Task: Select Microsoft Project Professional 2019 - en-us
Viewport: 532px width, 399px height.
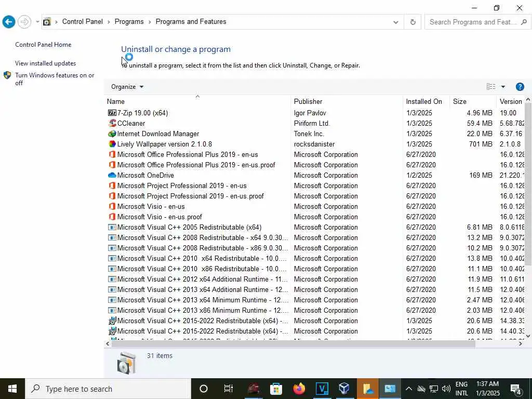Action: click(x=182, y=185)
